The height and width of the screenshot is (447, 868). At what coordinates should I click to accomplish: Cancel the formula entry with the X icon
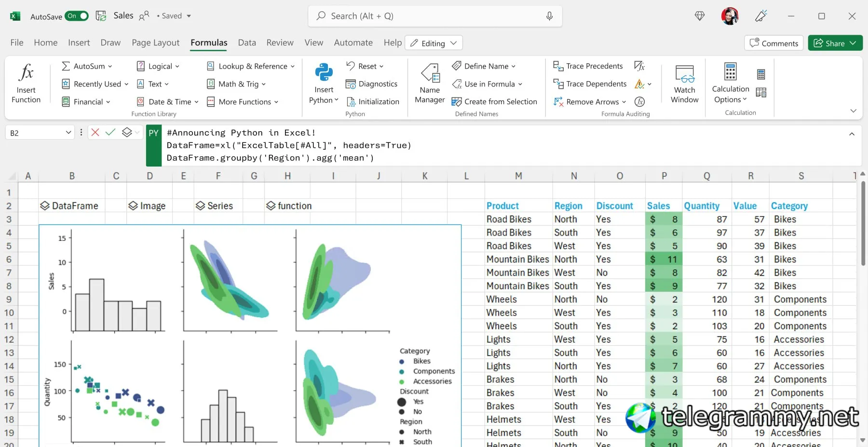click(x=95, y=132)
